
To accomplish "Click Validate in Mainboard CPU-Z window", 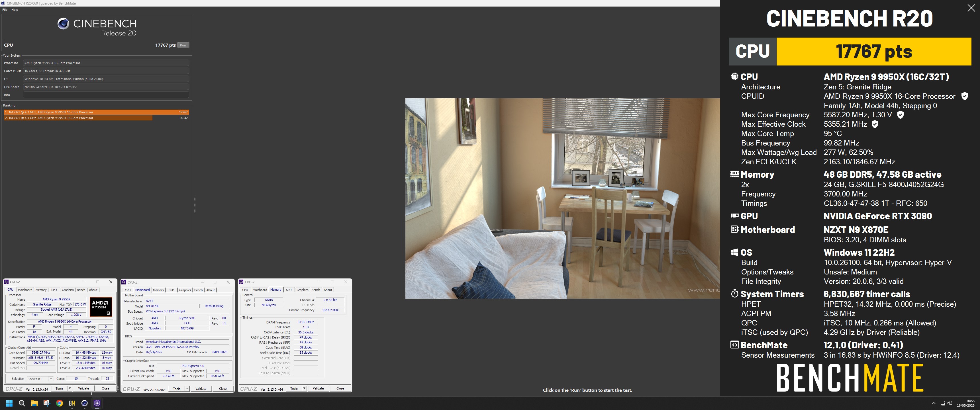I will coord(201,388).
